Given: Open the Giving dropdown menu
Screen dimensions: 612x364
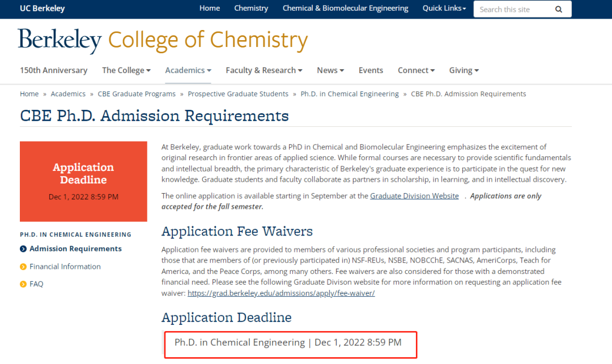Looking at the screenshot, I should pyautogui.click(x=464, y=70).
